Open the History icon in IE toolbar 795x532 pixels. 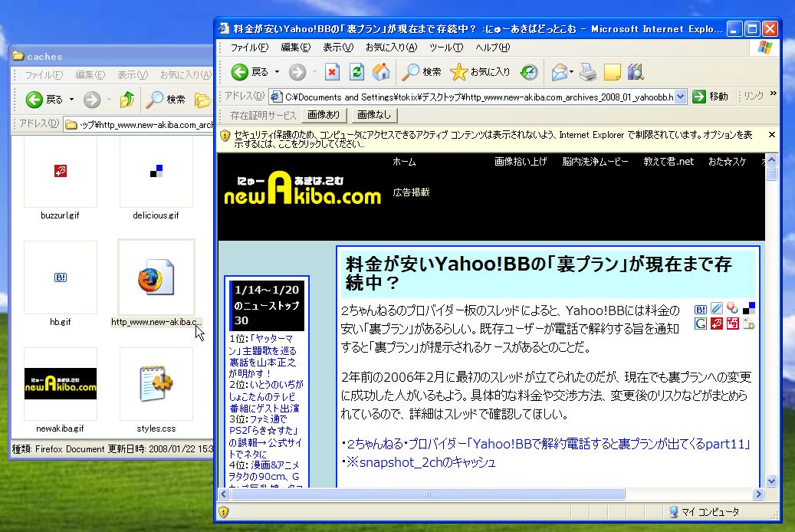[529, 72]
